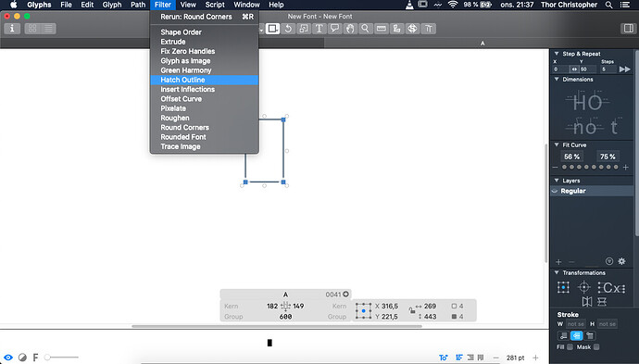Select the Annotation speech bubble tool
The height and width of the screenshot is (364, 639).
pos(334,29)
